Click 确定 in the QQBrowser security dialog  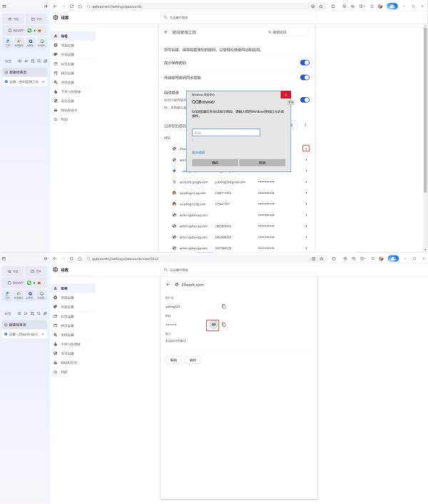click(x=215, y=163)
